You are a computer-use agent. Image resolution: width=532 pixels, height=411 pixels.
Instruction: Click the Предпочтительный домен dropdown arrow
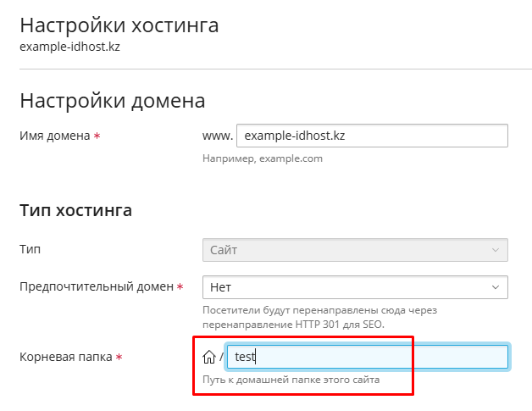pyautogui.click(x=496, y=287)
